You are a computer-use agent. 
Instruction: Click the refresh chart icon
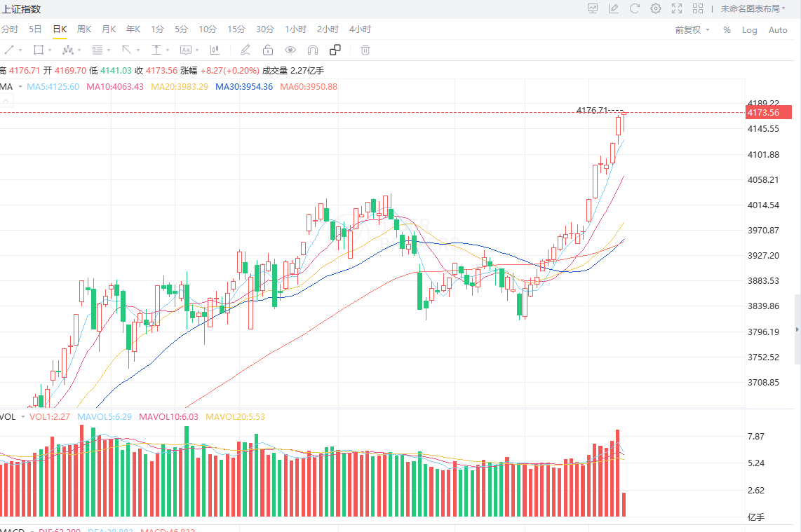(635, 8)
